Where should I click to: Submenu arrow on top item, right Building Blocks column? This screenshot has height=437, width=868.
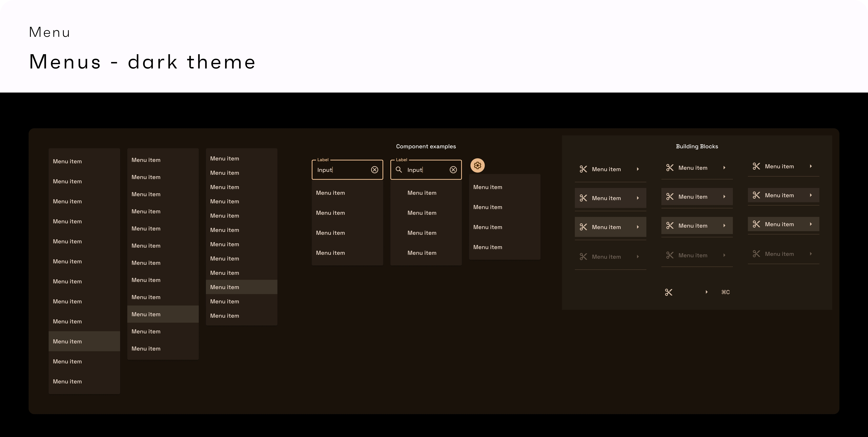pyautogui.click(x=811, y=166)
